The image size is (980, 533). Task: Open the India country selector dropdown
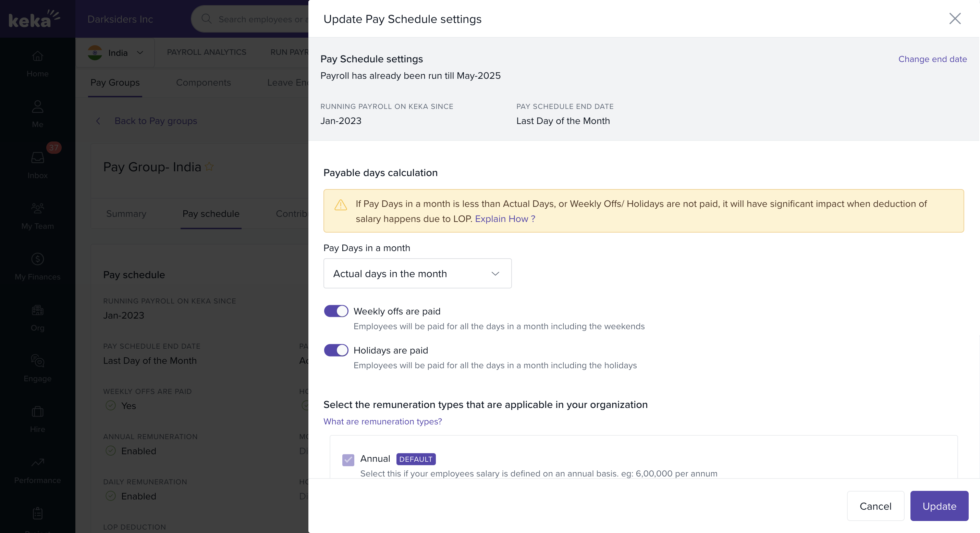coord(115,53)
